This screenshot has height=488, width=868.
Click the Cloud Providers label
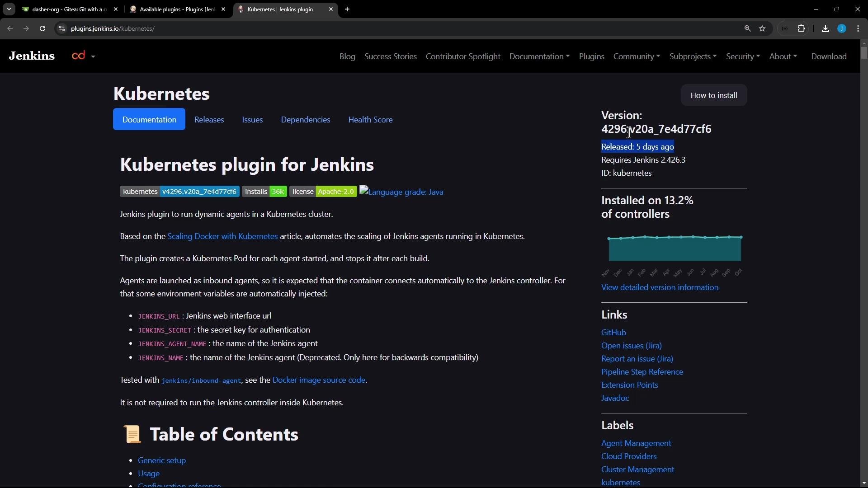(629, 456)
